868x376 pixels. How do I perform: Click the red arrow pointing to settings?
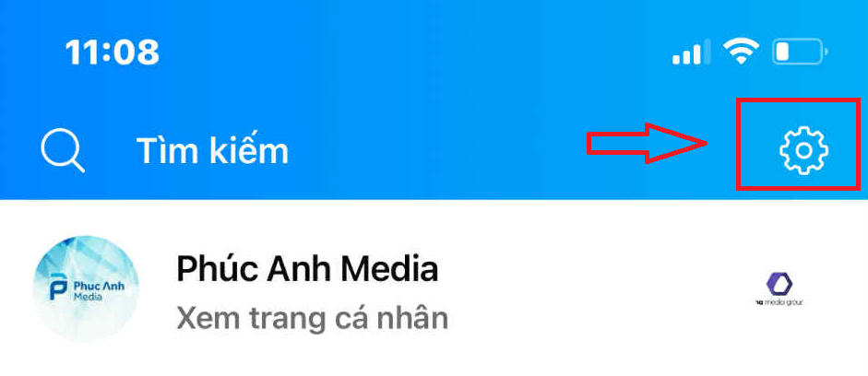coord(648,144)
